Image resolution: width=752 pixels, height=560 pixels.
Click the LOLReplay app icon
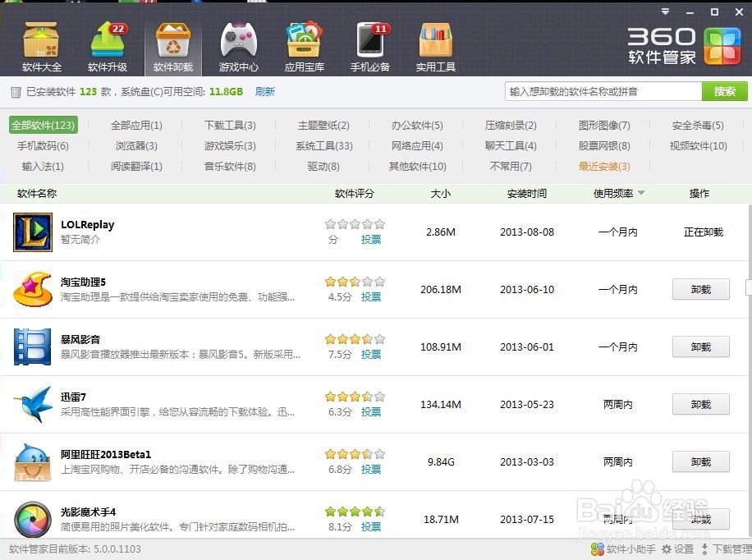click(x=33, y=232)
